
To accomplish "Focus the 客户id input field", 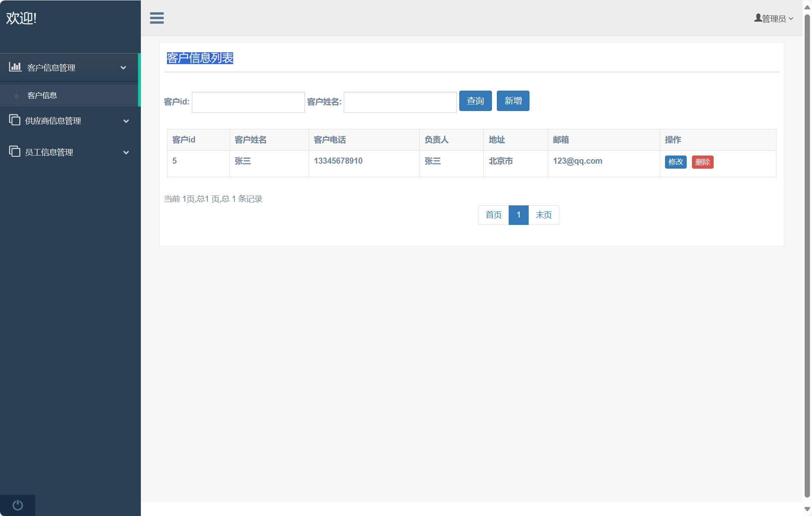I will click(x=248, y=102).
